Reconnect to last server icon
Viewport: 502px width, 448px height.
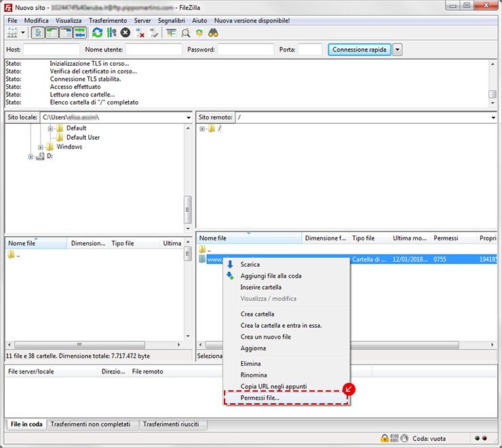[154, 33]
